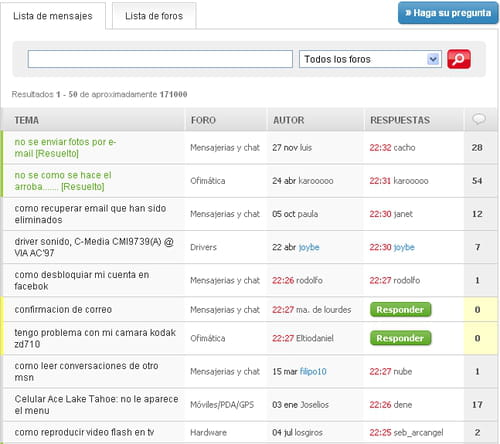Open como leer conversaciones de otro msn
Screen dimensions: 500x444
click(86, 372)
